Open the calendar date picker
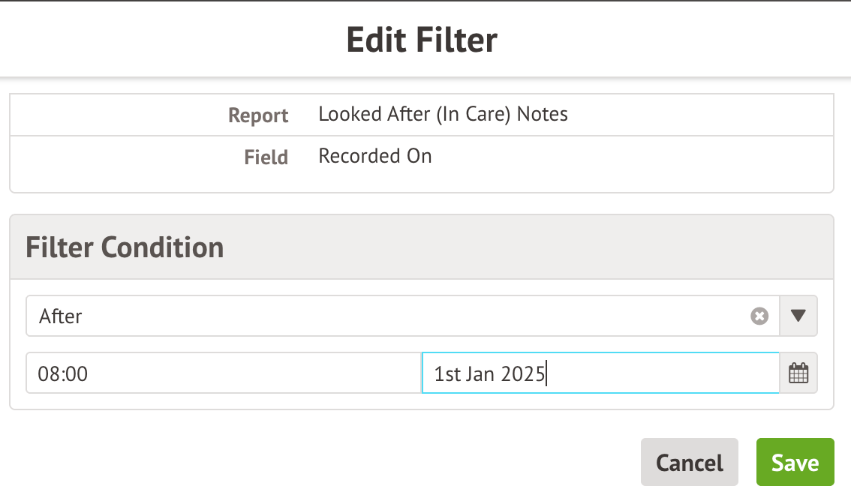The image size is (851, 504). coord(798,373)
